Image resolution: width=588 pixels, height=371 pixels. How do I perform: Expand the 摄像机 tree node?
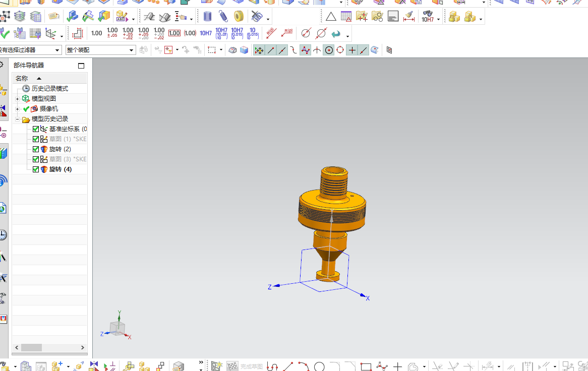coord(17,109)
